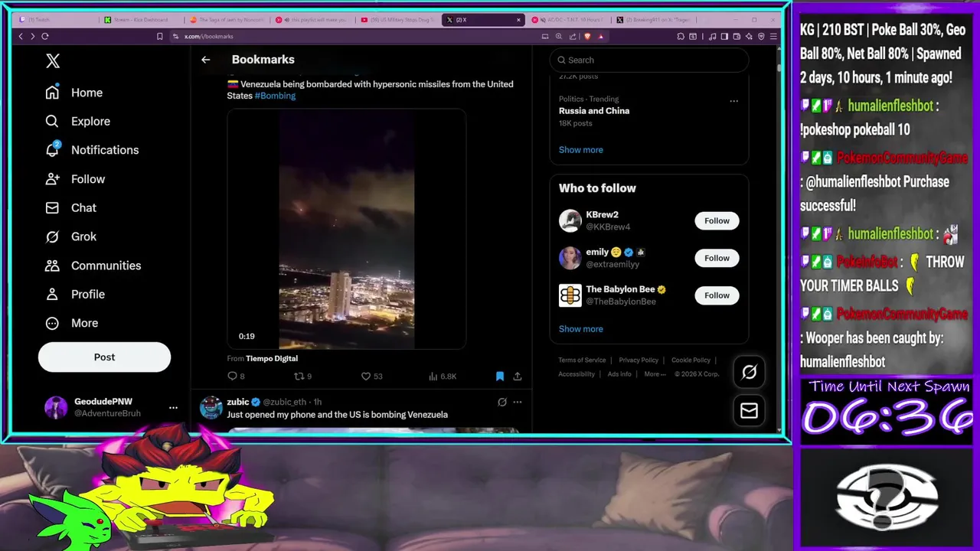This screenshot has width=980, height=551.
Task: Open the Follow page in the X sidebar
Action: 75,179
